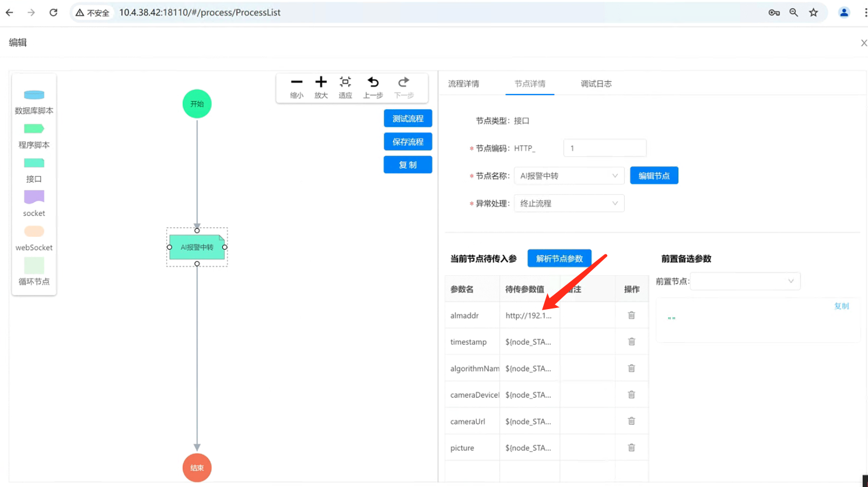Open the 节点名称 dropdown
This screenshot has height=487, width=868.
click(569, 176)
